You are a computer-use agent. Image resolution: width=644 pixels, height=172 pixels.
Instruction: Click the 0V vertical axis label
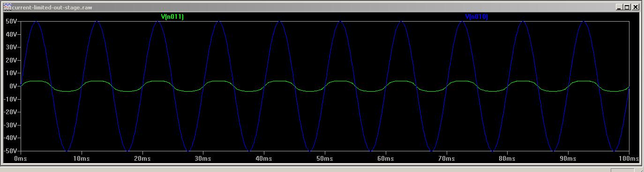[13, 86]
